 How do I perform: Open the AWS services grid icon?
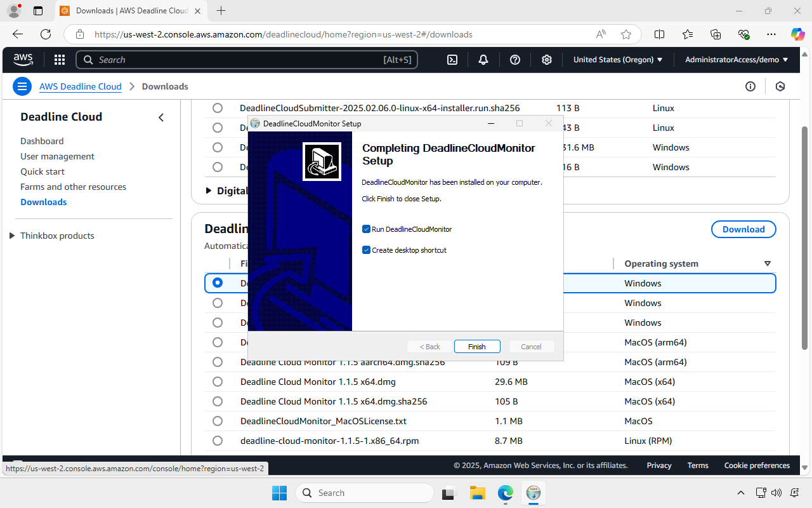(x=59, y=59)
